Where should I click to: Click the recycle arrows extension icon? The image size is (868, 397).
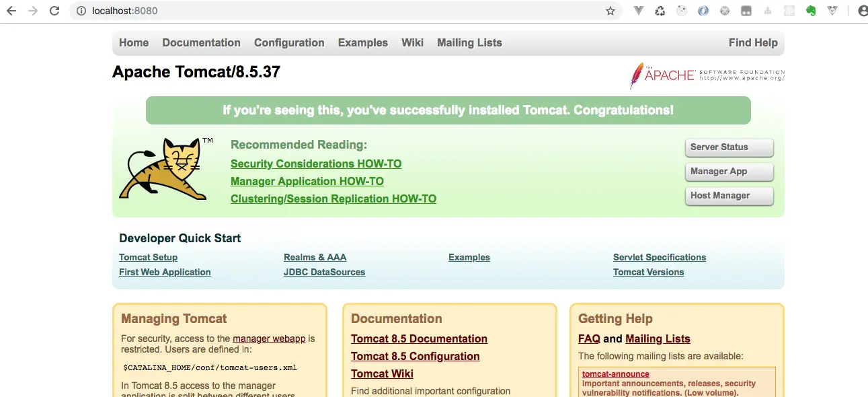[x=660, y=11]
